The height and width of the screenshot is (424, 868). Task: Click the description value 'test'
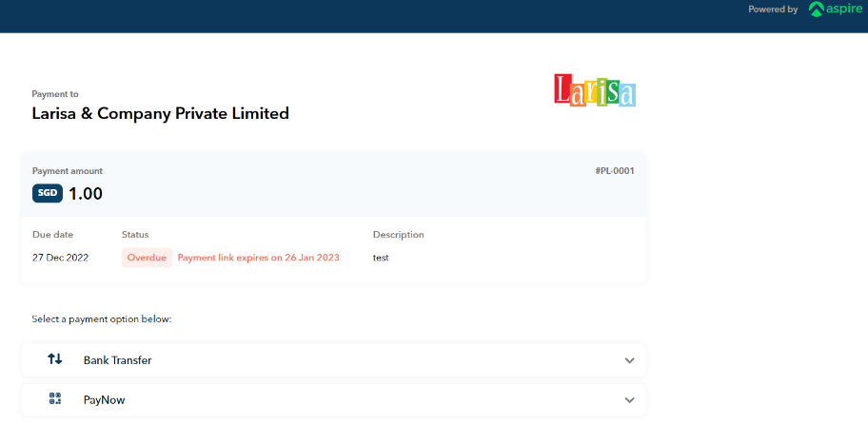coord(381,258)
